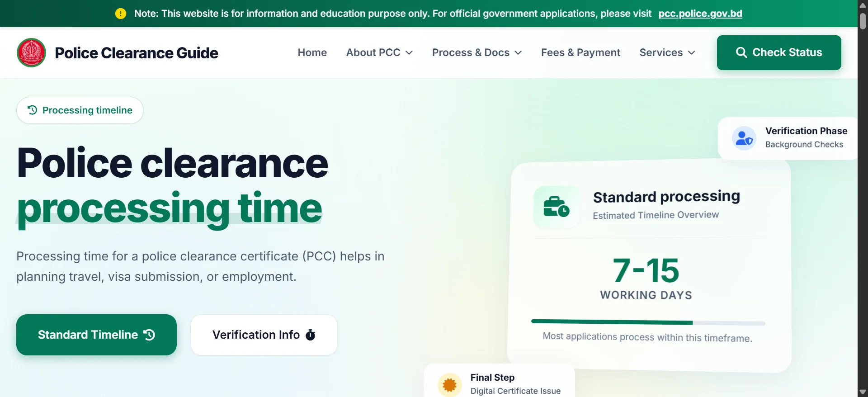Click the yellow warning icon in the notice banner

pos(121,14)
